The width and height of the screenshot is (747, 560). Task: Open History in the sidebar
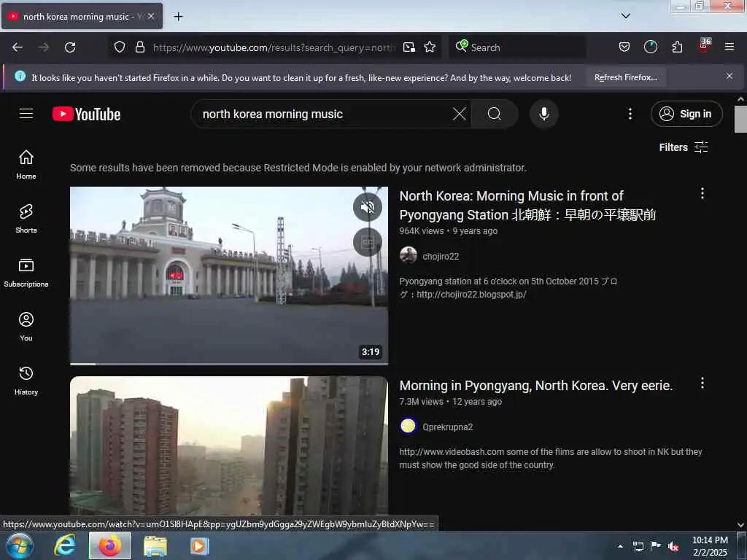pos(26,381)
